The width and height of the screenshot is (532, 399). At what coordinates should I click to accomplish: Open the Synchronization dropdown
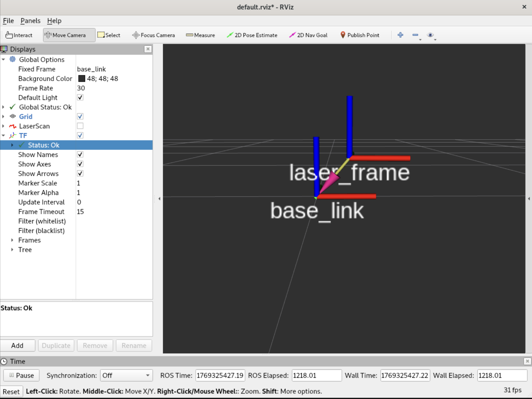click(126, 375)
